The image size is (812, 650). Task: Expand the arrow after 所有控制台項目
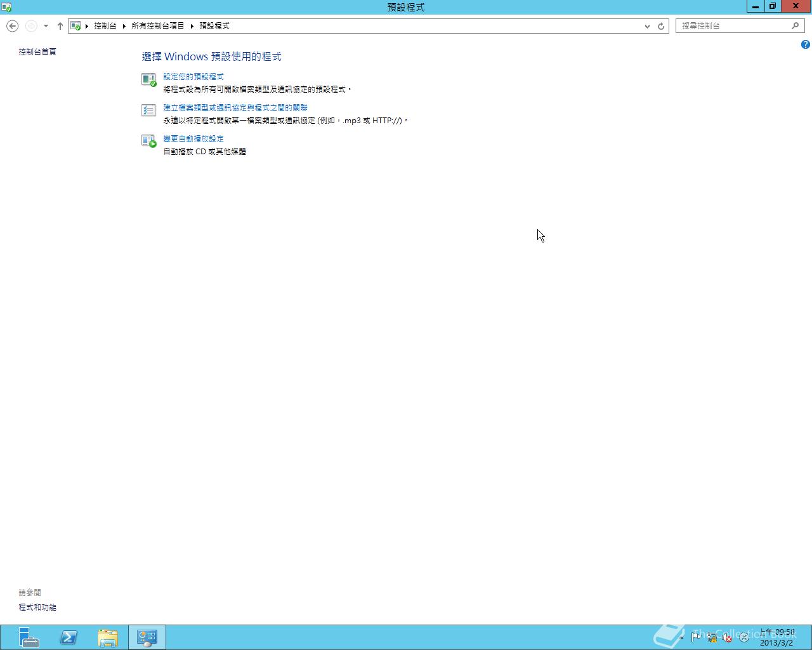192,26
